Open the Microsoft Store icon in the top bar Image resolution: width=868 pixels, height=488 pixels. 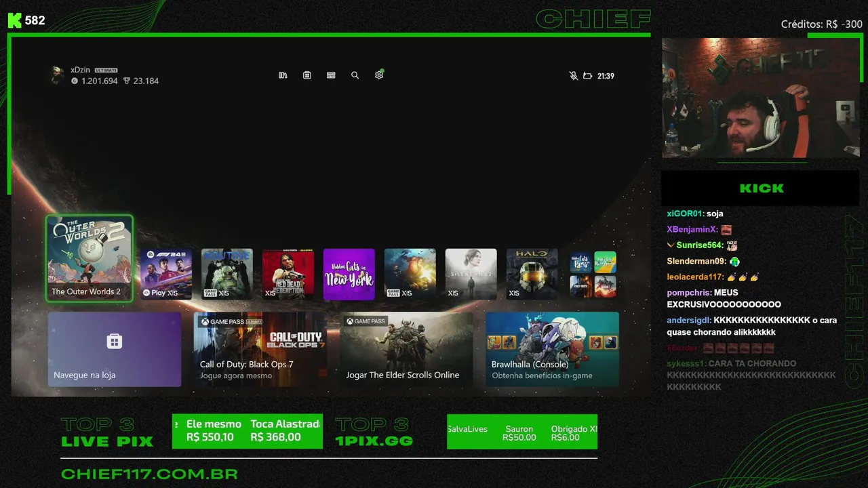click(307, 75)
